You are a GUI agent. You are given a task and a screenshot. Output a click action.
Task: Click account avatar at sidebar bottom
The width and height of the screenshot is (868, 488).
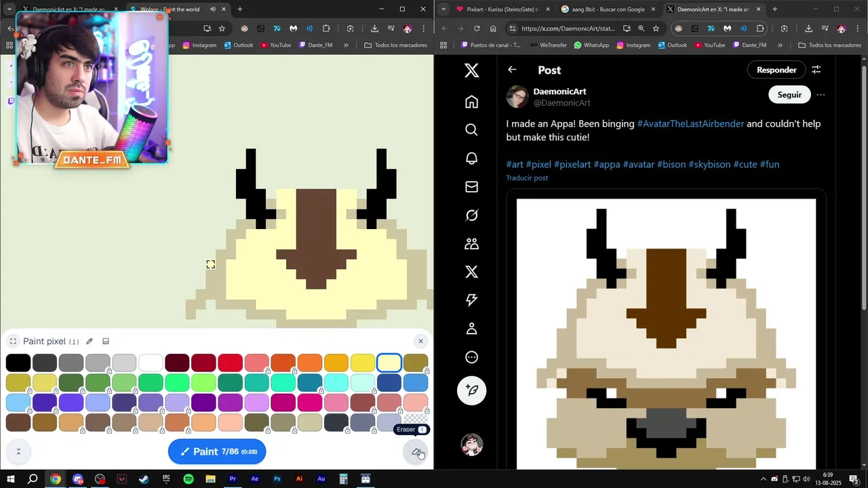coord(472,445)
